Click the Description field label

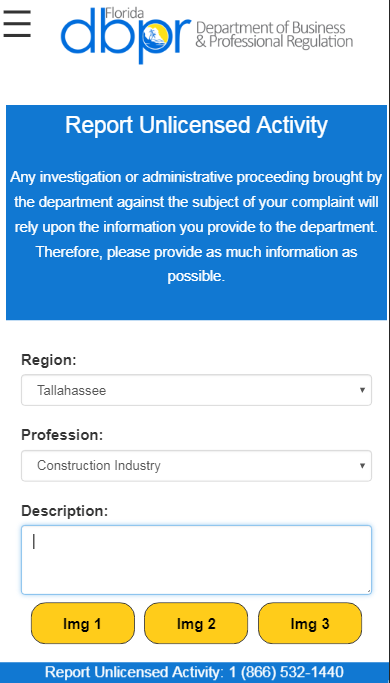point(64,511)
